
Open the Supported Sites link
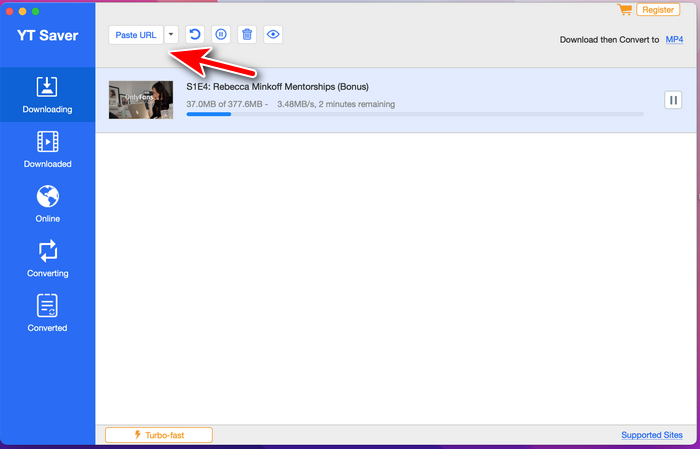pyautogui.click(x=652, y=435)
